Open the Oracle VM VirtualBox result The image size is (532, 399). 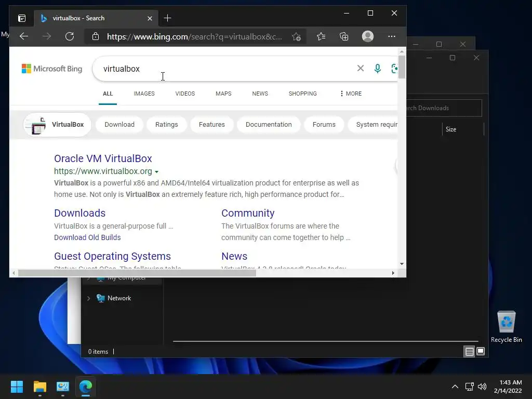tap(103, 158)
